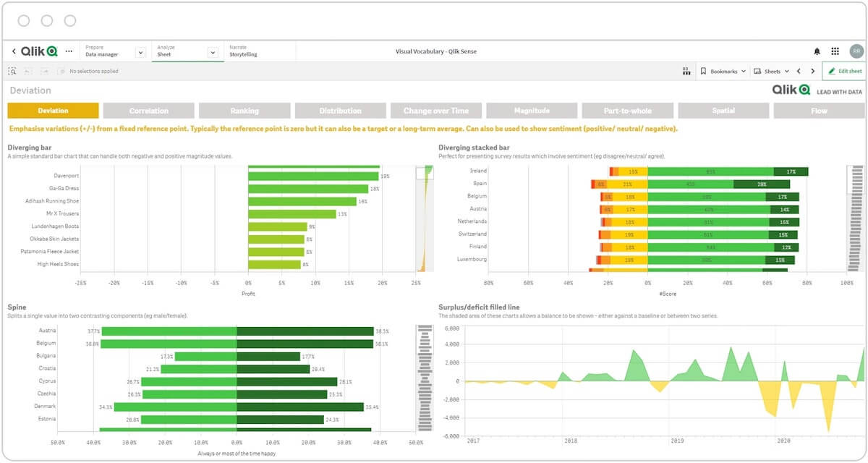Open the app launcher grid icon
This screenshot has width=868, height=463.
835,51
